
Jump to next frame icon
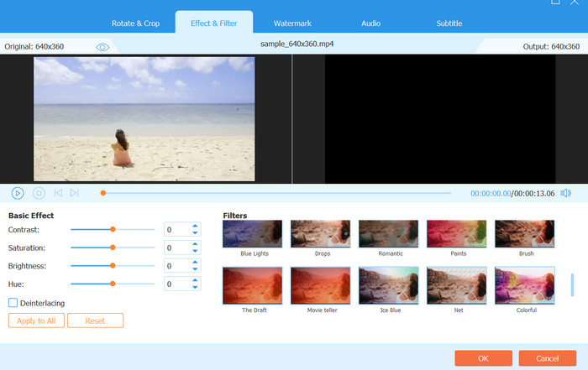pyautogui.click(x=75, y=193)
